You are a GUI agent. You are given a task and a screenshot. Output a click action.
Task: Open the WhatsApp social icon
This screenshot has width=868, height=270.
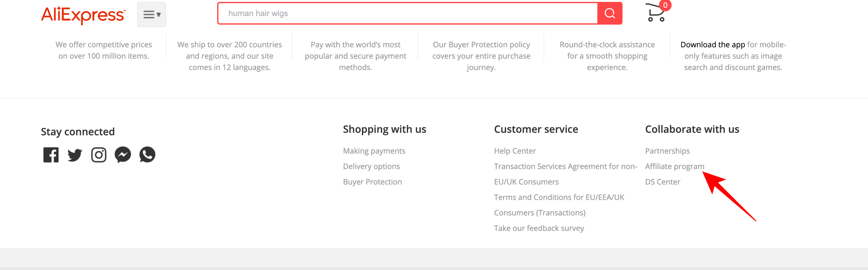147,155
